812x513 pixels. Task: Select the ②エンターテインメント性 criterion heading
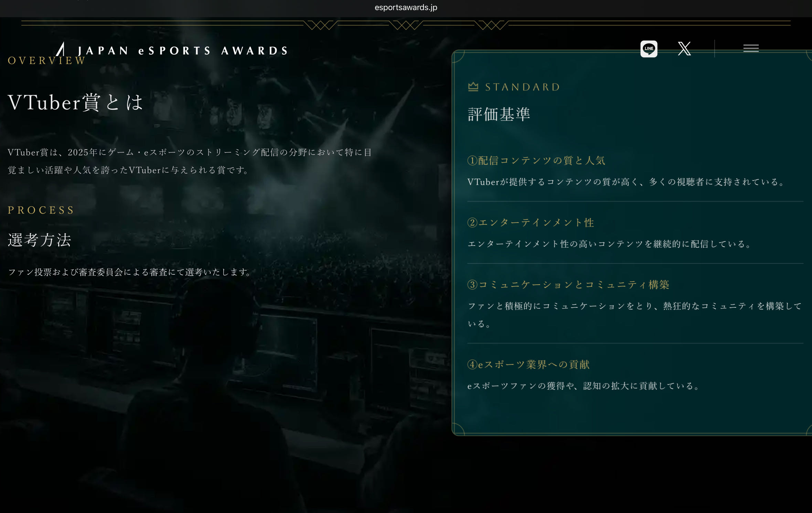coord(531,223)
